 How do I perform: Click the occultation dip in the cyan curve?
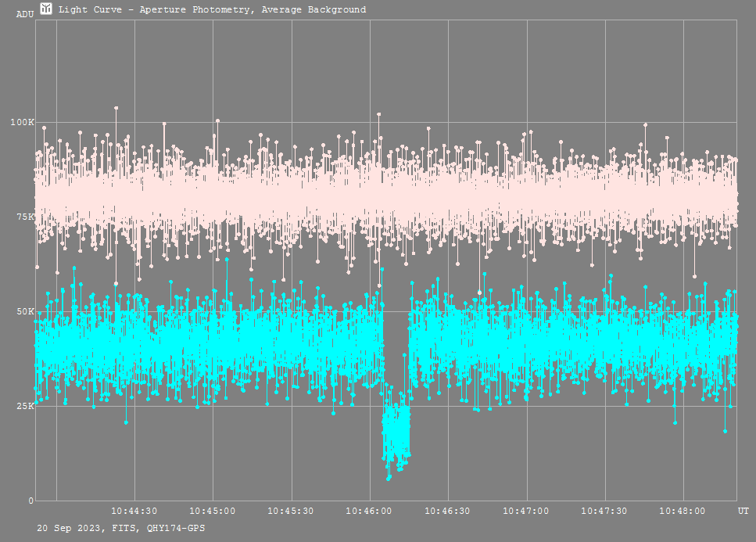click(x=396, y=432)
